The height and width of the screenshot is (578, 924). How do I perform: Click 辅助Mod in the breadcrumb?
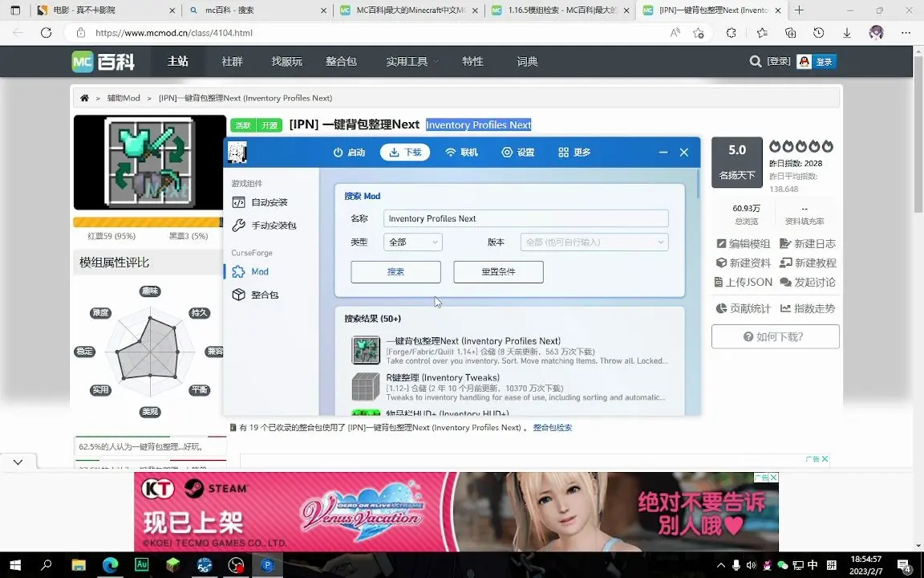point(124,98)
